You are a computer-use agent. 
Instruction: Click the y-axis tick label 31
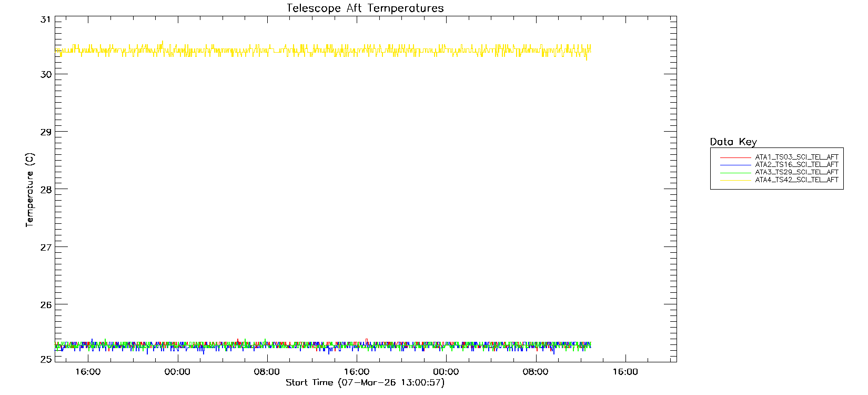pyautogui.click(x=46, y=19)
